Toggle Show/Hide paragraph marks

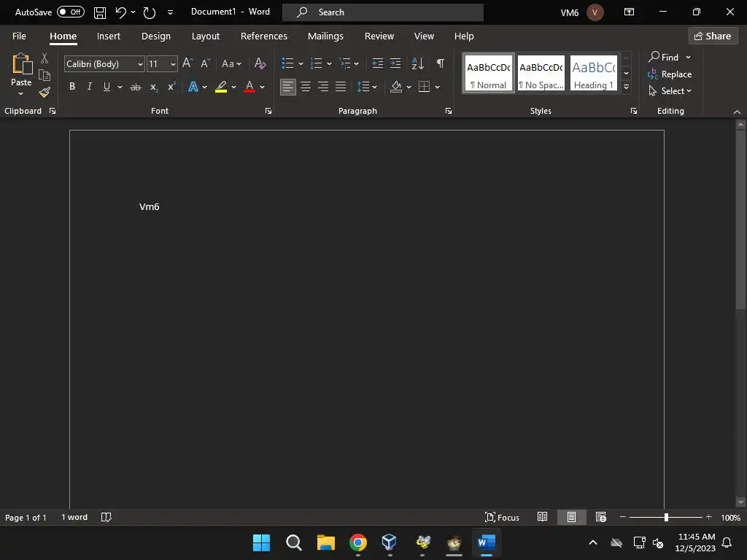pyautogui.click(x=440, y=63)
